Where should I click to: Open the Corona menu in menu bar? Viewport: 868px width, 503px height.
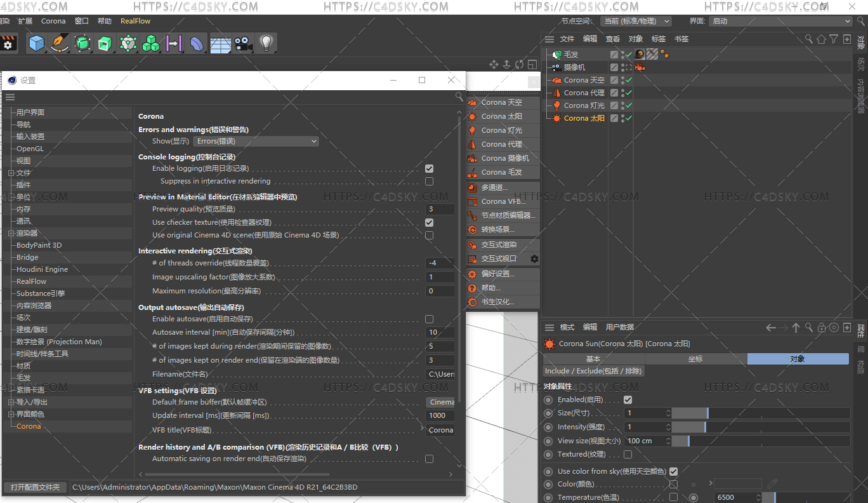(53, 21)
